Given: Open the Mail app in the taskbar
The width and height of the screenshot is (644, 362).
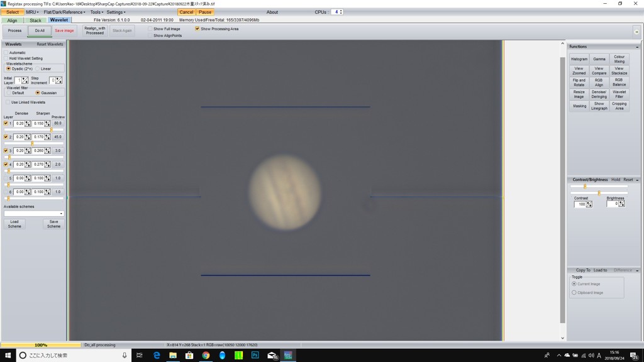Looking at the screenshot, I should pos(272,355).
